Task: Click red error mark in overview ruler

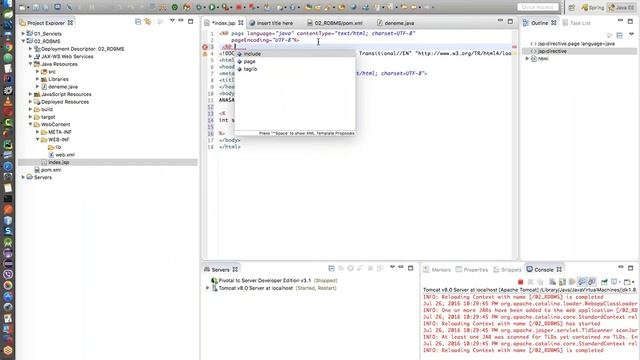Action: (x=514, y=47)
